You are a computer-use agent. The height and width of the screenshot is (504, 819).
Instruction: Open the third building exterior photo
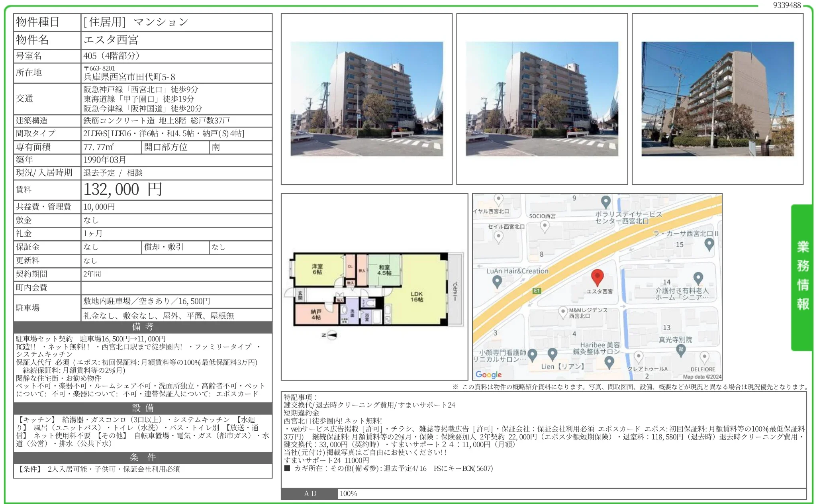(717, 99)
